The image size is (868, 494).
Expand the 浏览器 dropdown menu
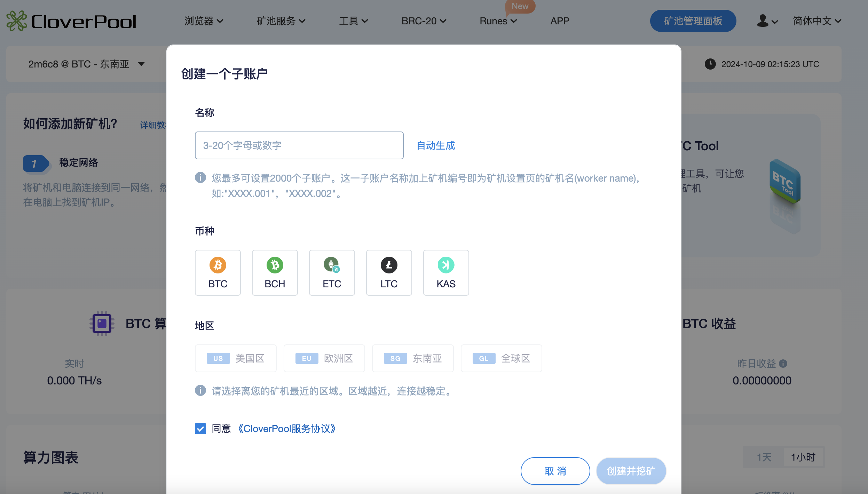coord(203,21)
